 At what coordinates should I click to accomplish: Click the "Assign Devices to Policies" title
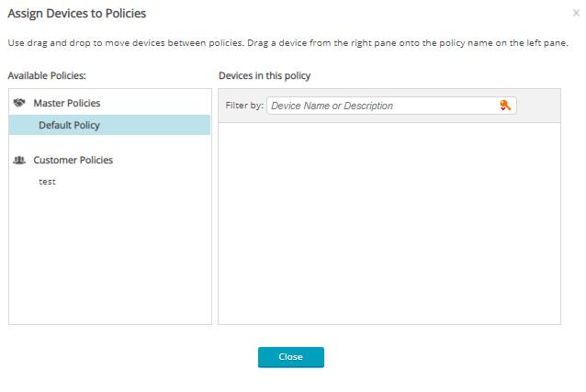tap(76, 14)
